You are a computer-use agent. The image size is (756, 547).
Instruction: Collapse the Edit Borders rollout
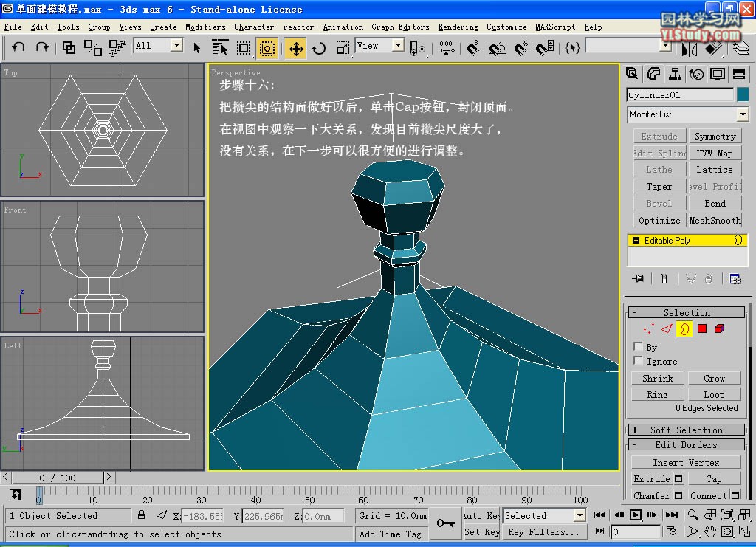(x=686, y=445)
